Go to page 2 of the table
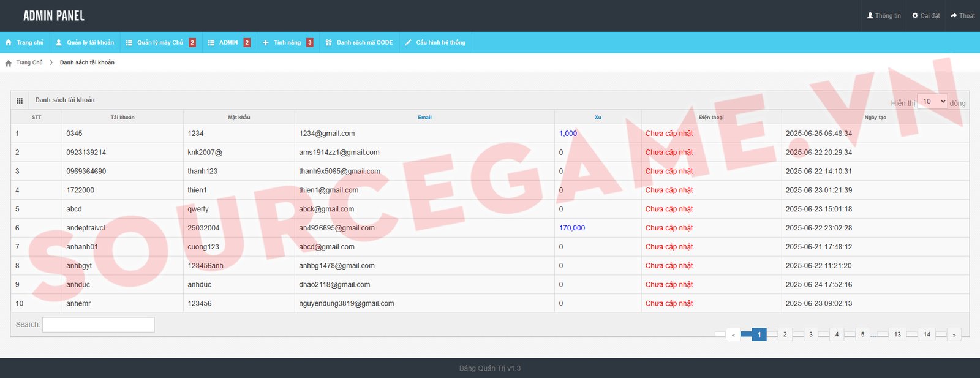 pyautogui.click(x=785, y=335)
